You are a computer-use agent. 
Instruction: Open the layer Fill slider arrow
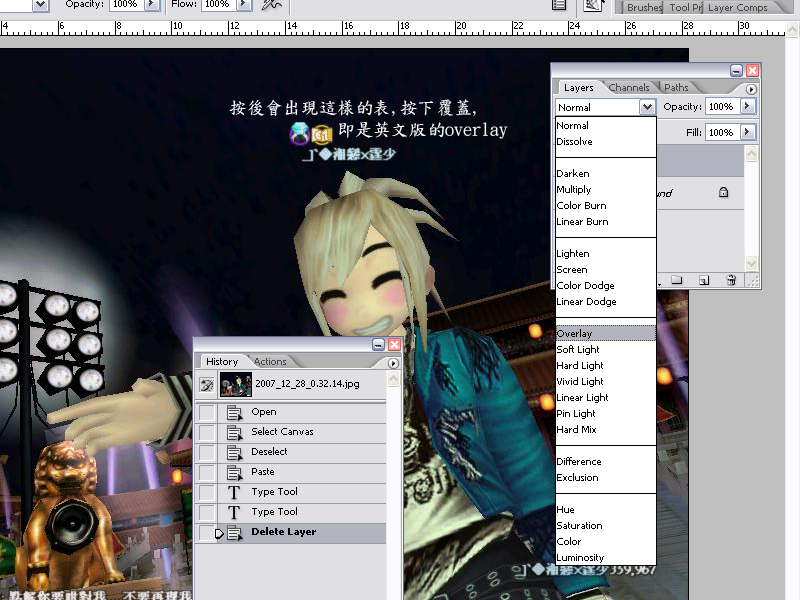point(747,132)
